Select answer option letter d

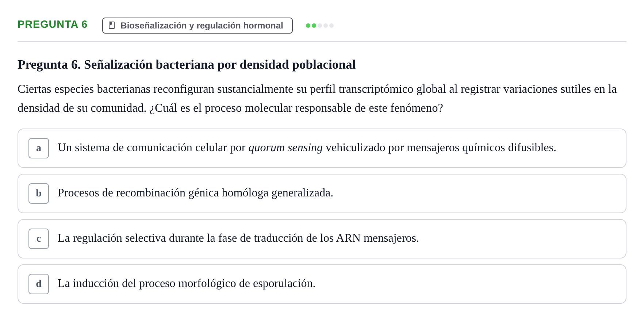click(39, 284)
